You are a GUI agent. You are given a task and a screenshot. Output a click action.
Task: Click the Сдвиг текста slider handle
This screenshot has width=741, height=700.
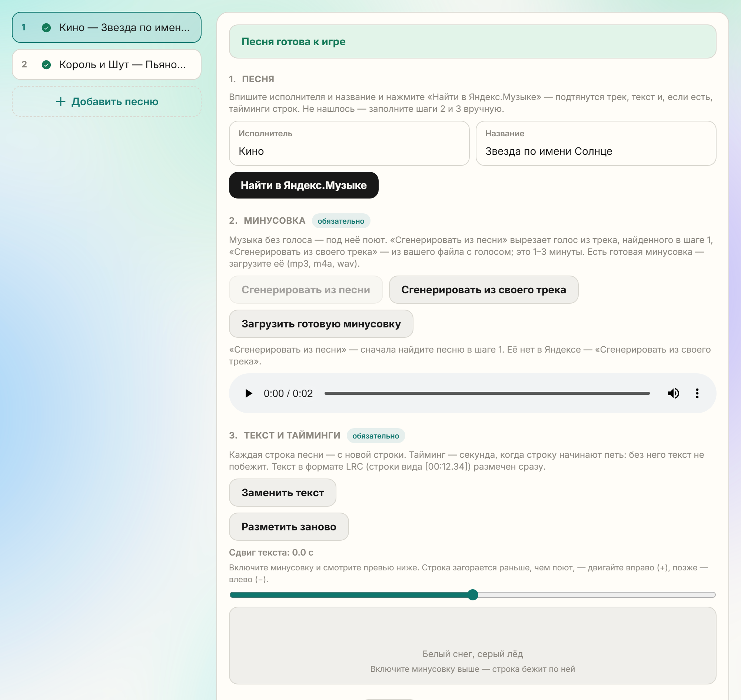(473, 595)
